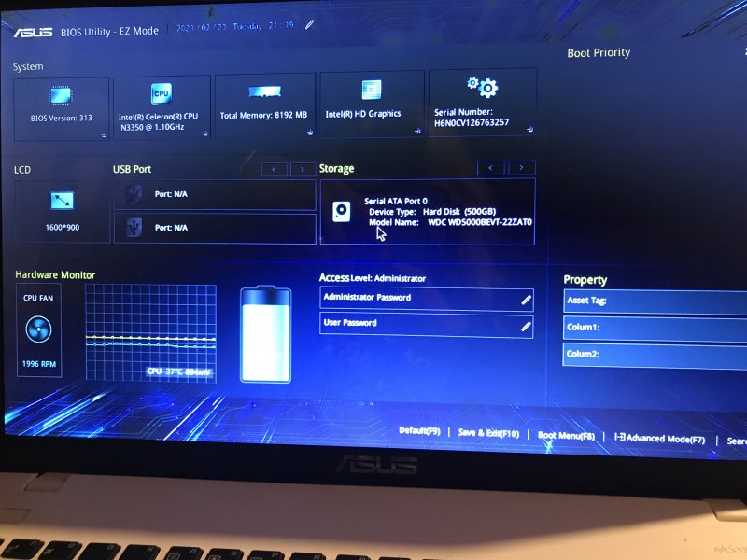Click the CPU temperature graph
The width and height of the screenshot is (747, 560).
[150, 332]
